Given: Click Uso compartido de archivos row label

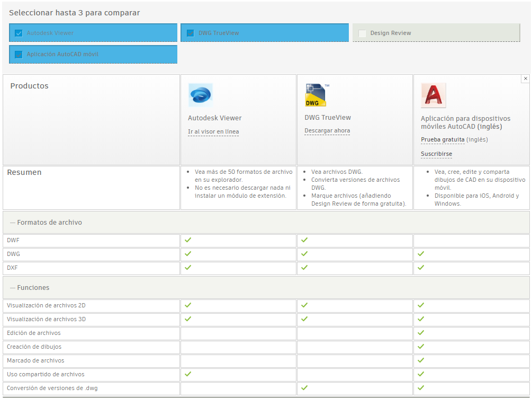Looking at the screenshot, I should 46,374.
